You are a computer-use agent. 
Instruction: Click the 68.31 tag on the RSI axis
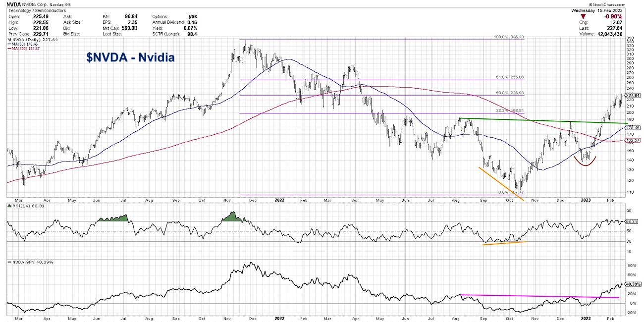click(x=632, y=221)
